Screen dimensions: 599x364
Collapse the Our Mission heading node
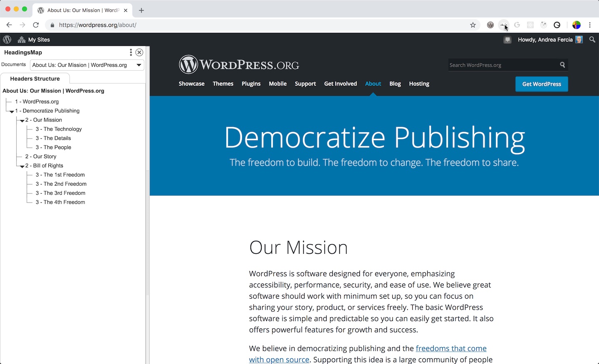pos(22,121)
